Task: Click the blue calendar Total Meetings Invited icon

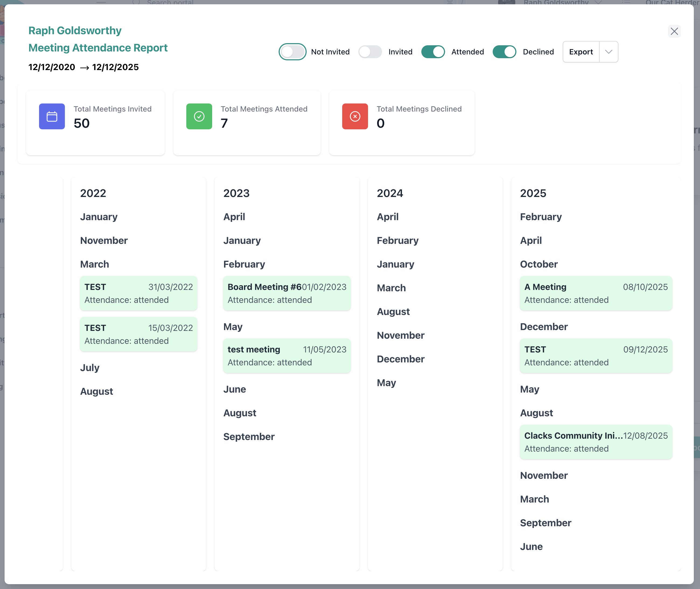Action: [52, 116]
